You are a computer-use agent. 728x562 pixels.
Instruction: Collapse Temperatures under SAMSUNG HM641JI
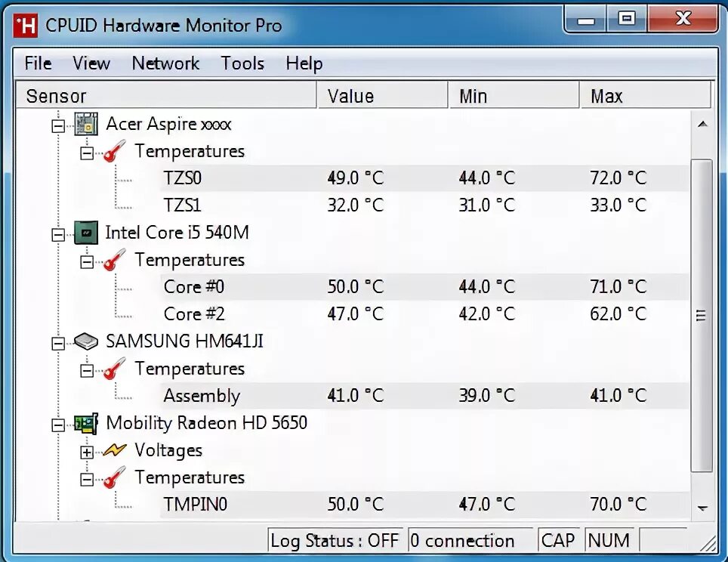[x=87, y=371]
